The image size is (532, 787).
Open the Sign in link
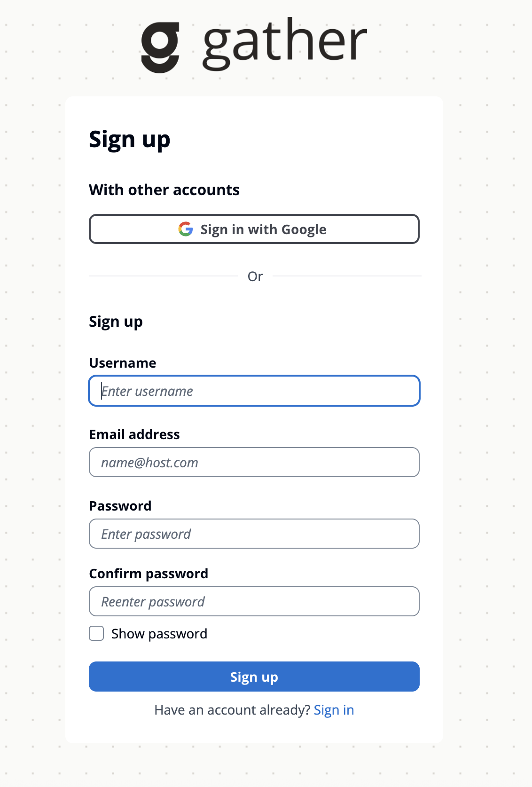click(334, 710)
